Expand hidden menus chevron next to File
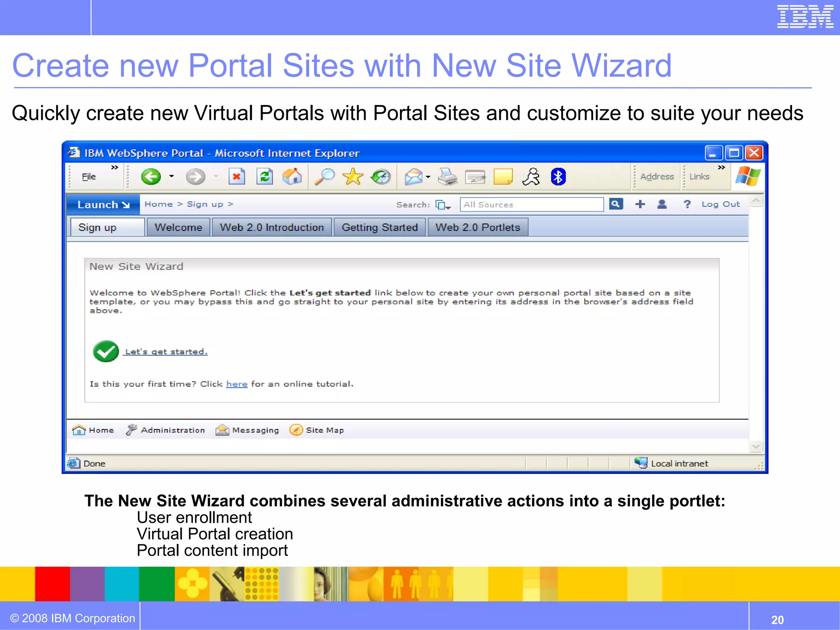The image size is (840, 630). pyautogui.click(x=114, y=167)
